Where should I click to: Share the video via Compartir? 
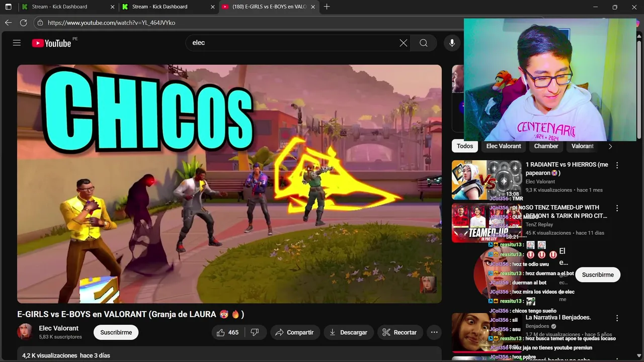tap(295, 332)
